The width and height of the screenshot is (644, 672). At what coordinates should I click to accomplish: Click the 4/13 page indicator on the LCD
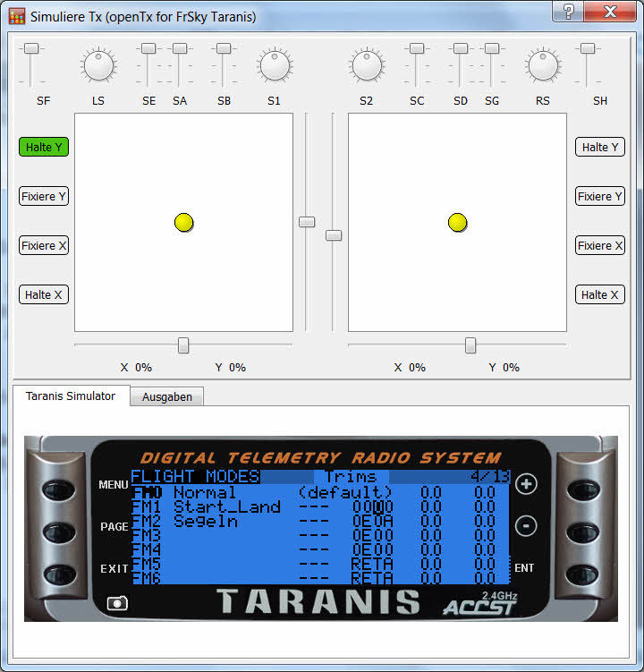[x=490, y=476]
